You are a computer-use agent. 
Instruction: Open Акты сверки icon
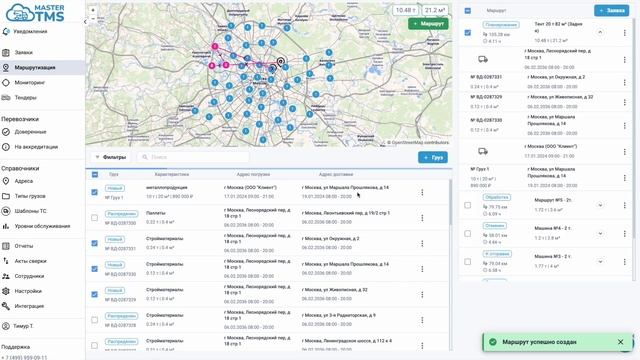[x=6, y=261]
